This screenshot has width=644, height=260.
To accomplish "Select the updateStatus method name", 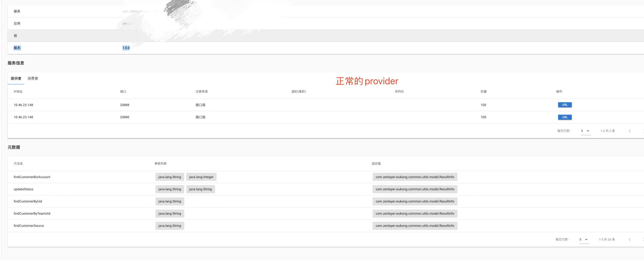I will pyautogui.click(x=23, y=189).
